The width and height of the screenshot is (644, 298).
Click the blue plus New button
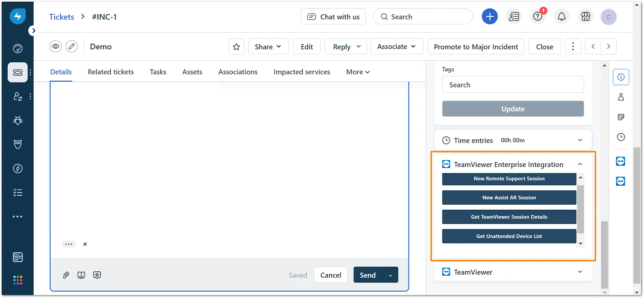point(490,17)
